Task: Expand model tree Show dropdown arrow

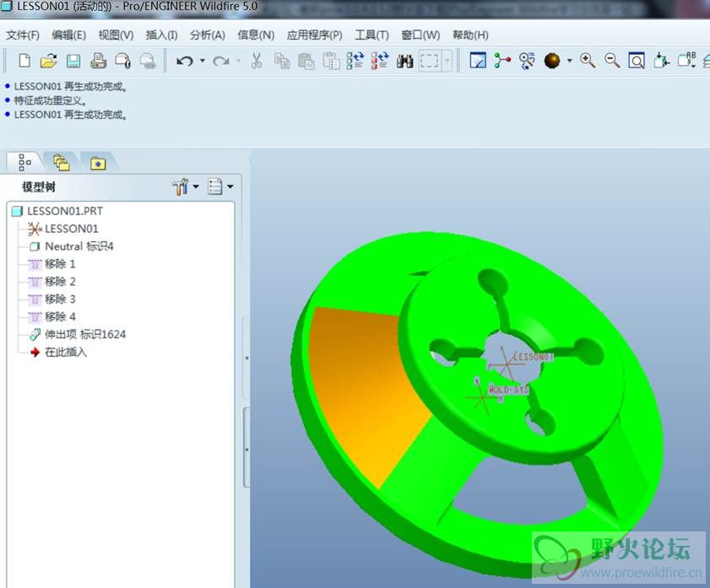Action: coord(230,186)
